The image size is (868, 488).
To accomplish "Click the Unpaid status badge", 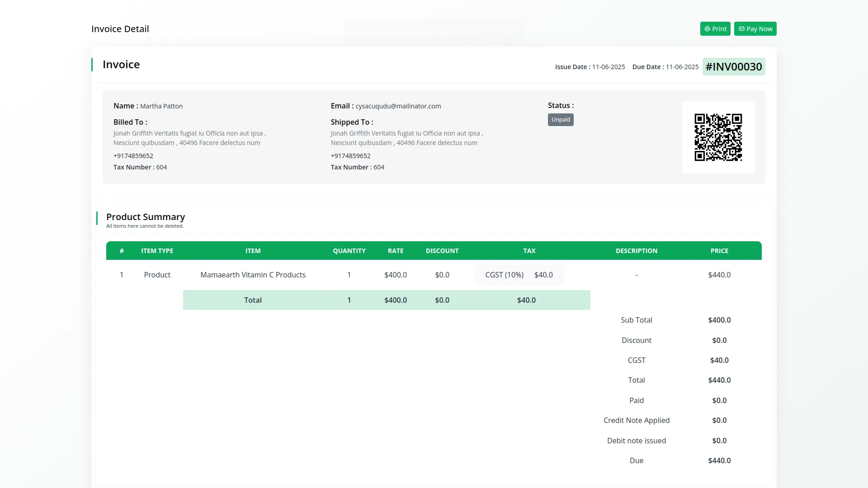I will pos(561,120).
